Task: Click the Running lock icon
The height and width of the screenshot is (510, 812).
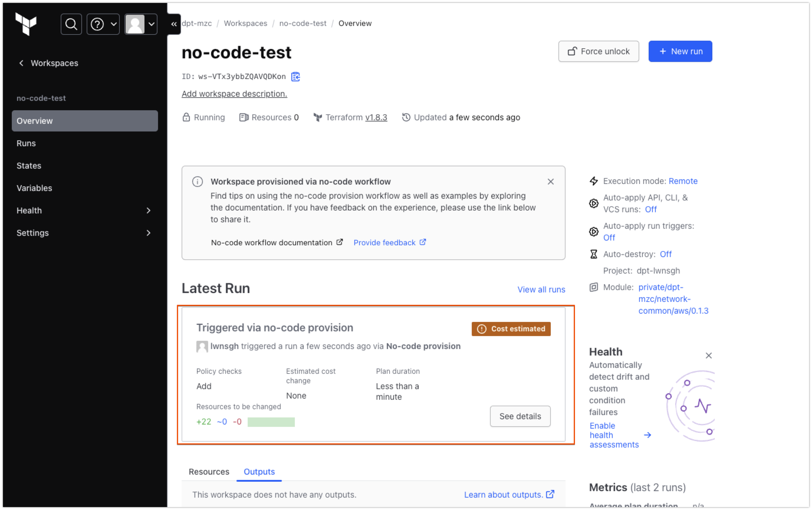Action: pyautogui.click(x=186, y=117)
